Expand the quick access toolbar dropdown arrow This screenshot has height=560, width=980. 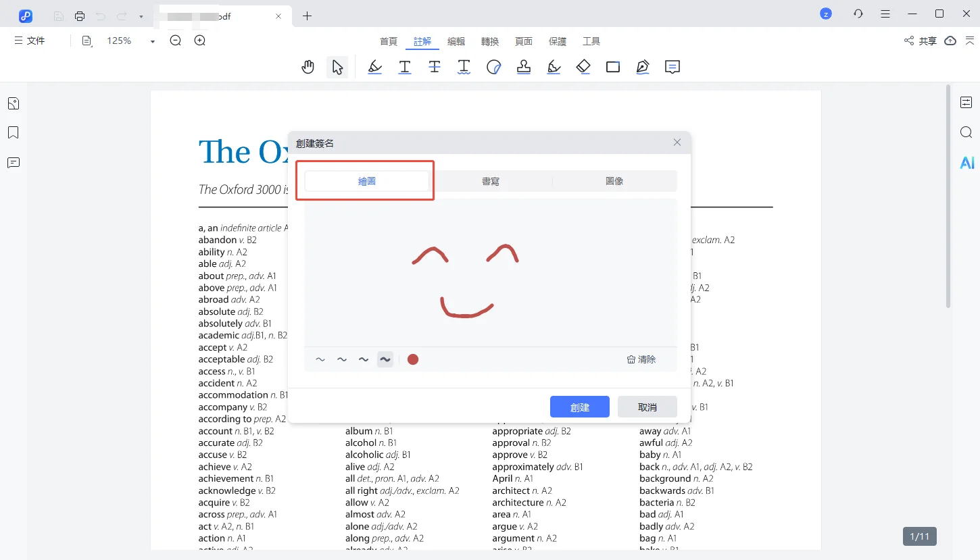point(141,16)
